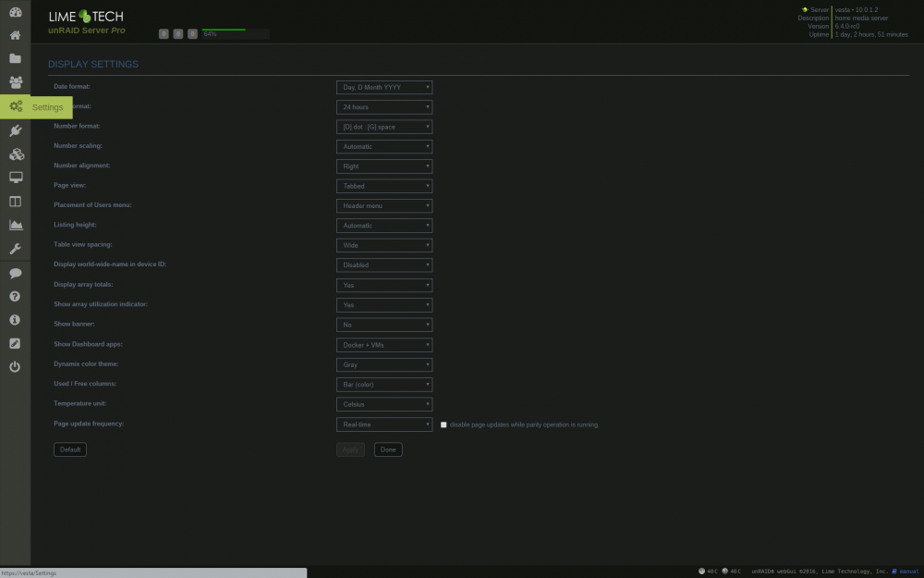Open the Page view Tabbed dropdown
Viewport: 924px width, 578px height.
[x=384, y=186]
